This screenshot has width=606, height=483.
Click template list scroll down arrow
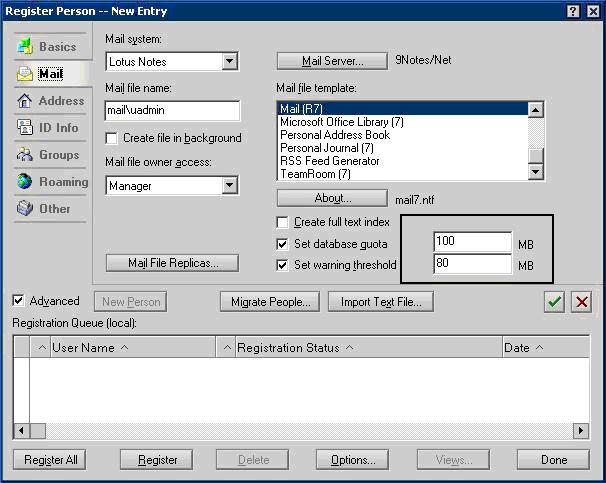[535, 172]
